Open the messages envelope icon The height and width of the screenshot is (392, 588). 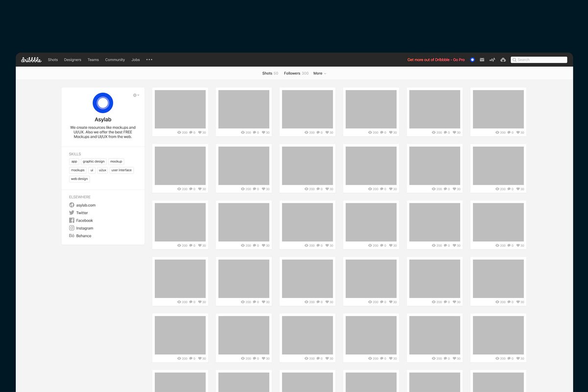(x=482, y=60)
